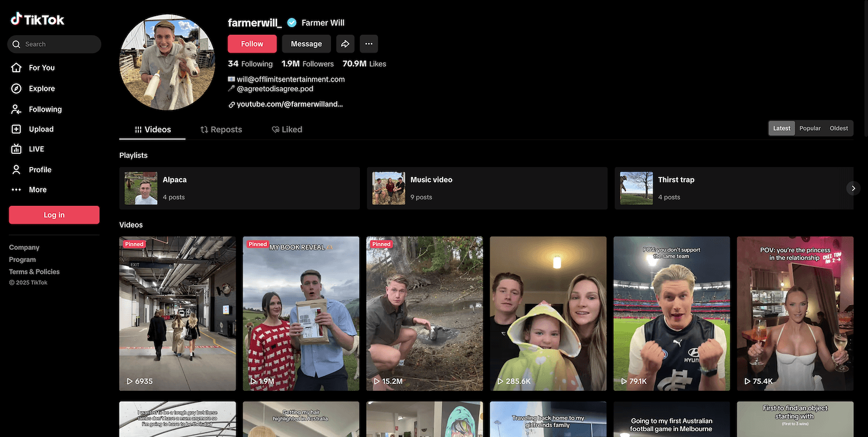Image resolution: width=868 pixels, height=437 pixels.
Task: Open the LIVE section
Action: click(x=36, y=149)
